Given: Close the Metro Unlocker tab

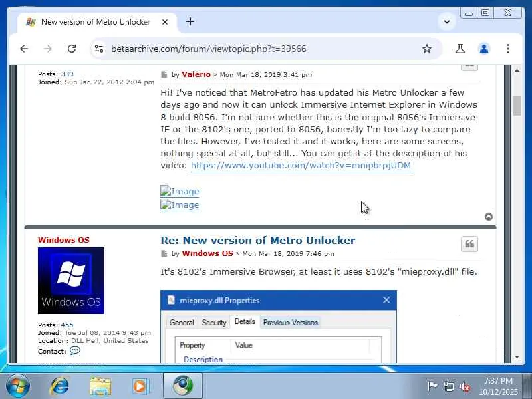Looking at the screenshot, I should [165, 22].
